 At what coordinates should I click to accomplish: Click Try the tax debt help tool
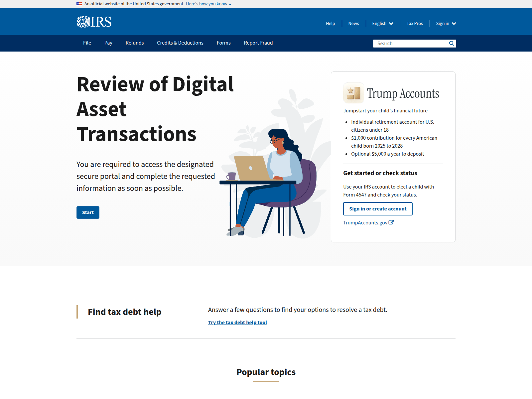pos(237,323)
